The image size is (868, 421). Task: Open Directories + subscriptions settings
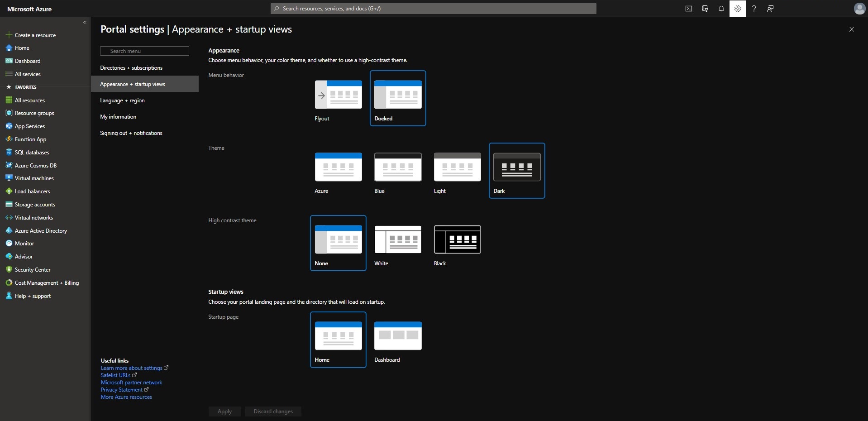click(131, 68)
